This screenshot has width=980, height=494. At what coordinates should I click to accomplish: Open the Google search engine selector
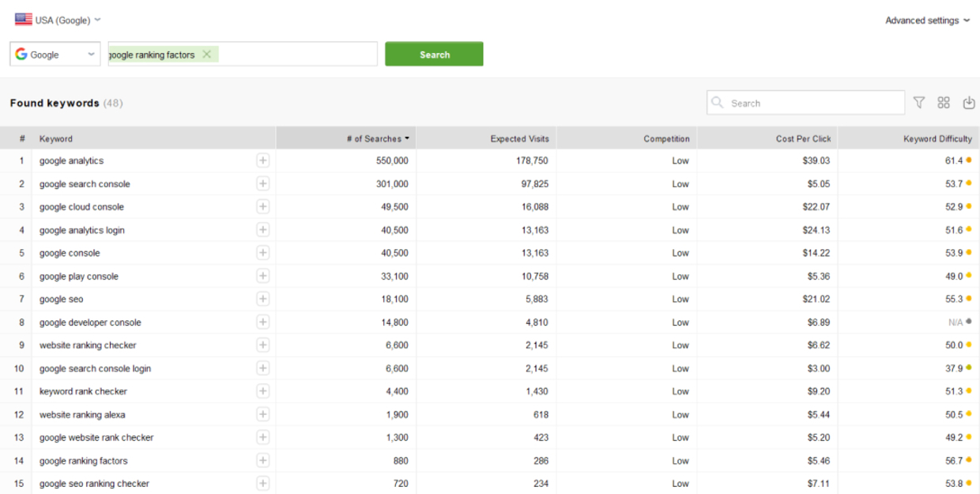[x=55, y=54]
